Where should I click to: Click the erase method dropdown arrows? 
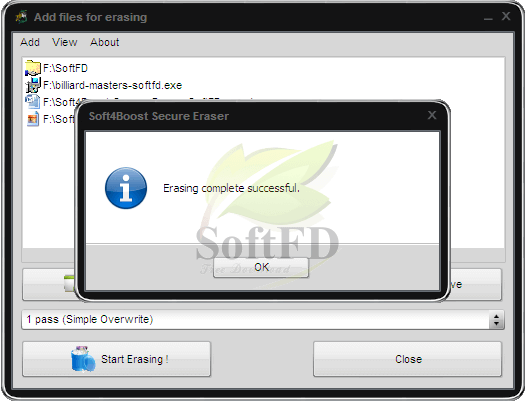tap(496, 319)
